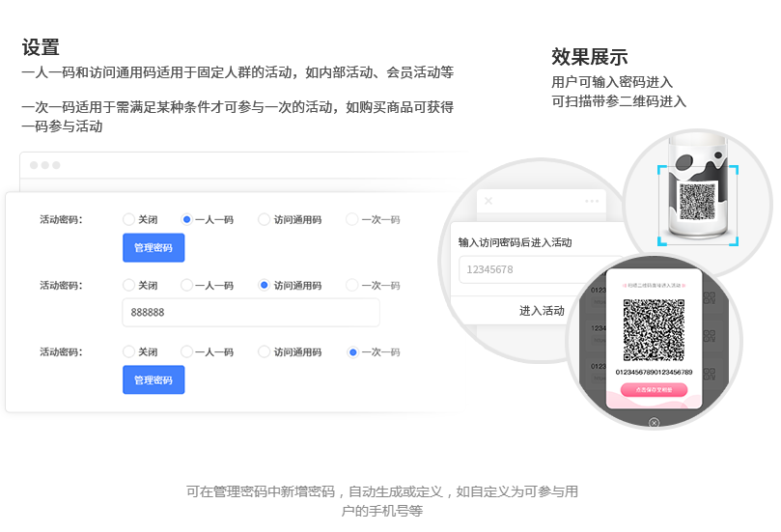
Task: Click the 进入活动 button
Action: (x=542, y=311)
